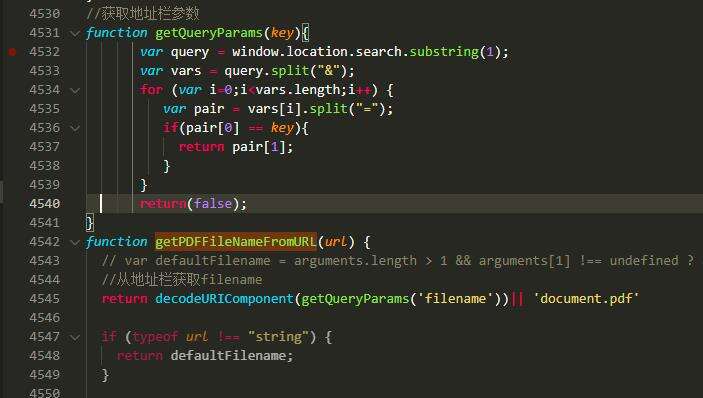Fold the typeof url if block on line 4547
The width and height of the screenshot is (703, 398).
[75, 337]
